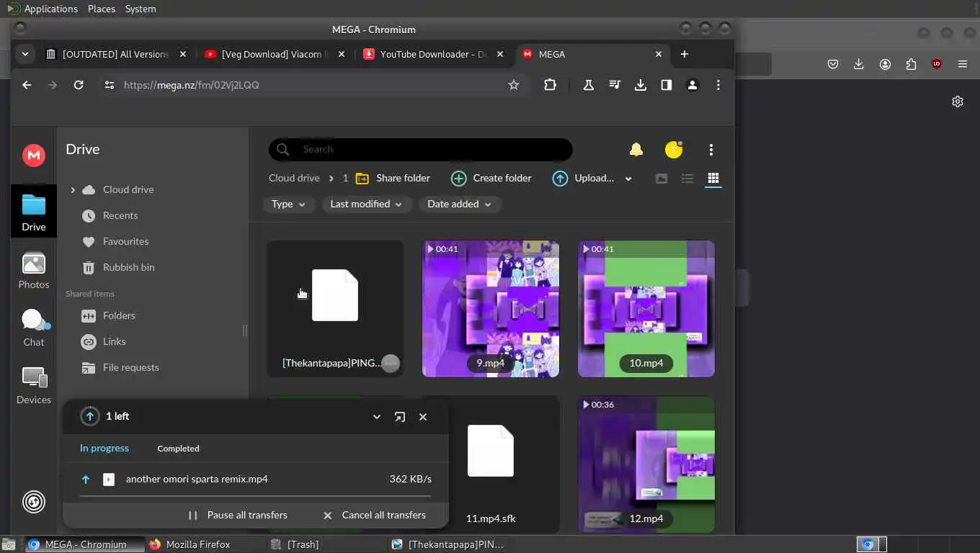Click the Share folder icon button

click(393, 179)
